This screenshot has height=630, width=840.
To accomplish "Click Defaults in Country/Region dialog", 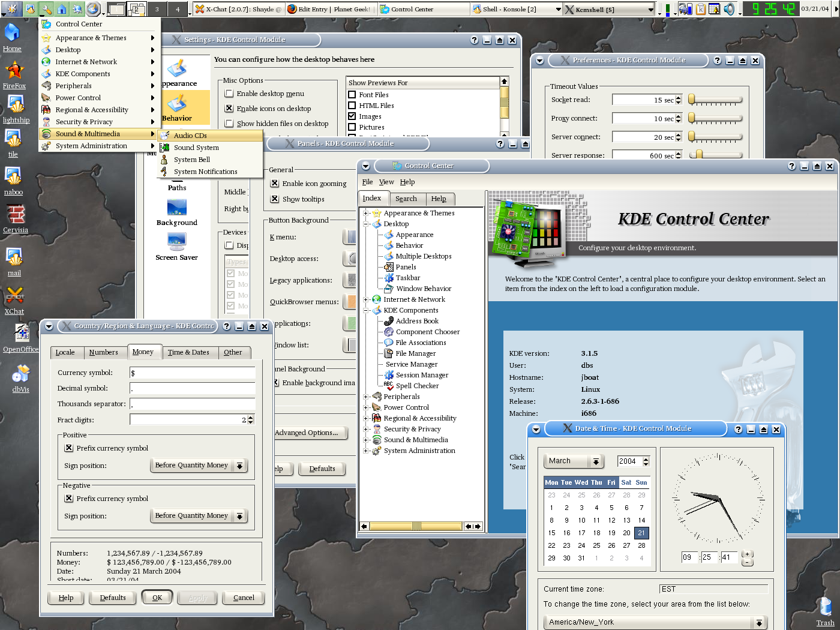I will 113,598.
